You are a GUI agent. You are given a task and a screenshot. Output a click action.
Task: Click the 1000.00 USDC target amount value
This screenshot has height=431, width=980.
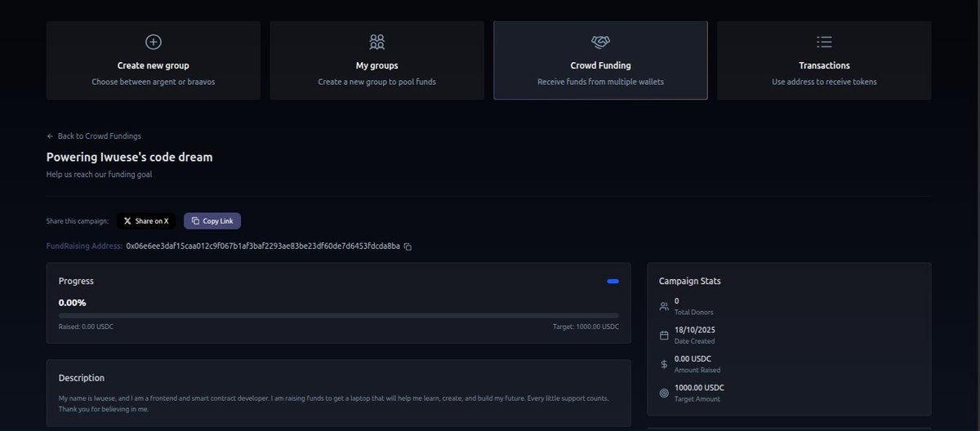pos(699,388)
